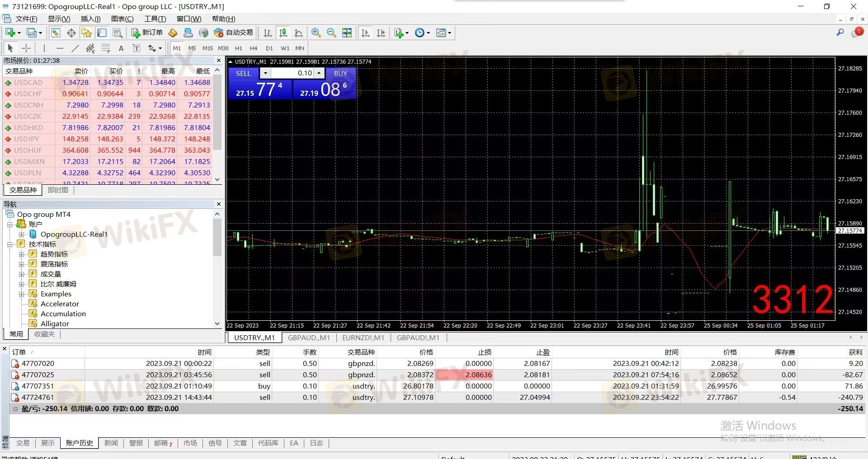Image resolution: width=868 pixels, height=459 pixels.
Task: Switch to line chart icon
Action: [298, 33]
